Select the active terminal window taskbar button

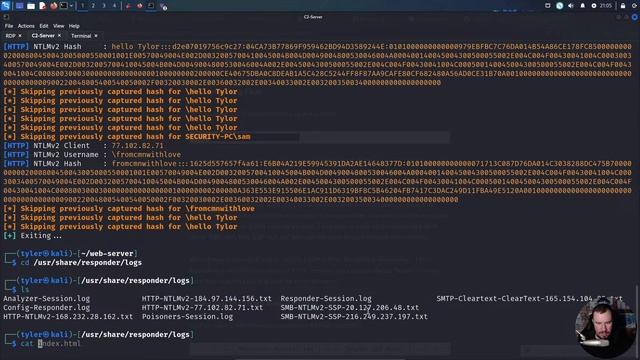pyautogui.click(x=151, y=6)
